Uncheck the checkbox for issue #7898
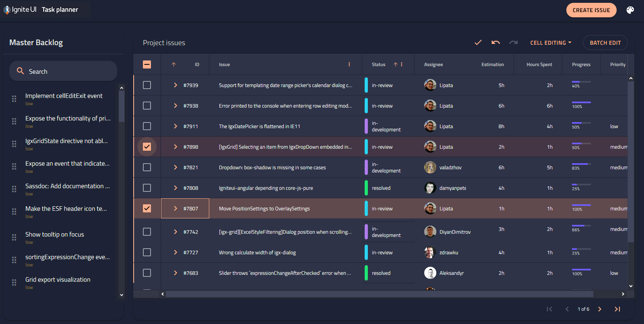 [147, 147]
